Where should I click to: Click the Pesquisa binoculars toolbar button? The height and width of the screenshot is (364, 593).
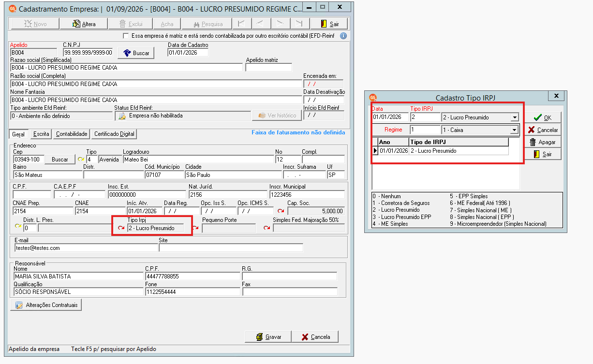coord(208,24)
